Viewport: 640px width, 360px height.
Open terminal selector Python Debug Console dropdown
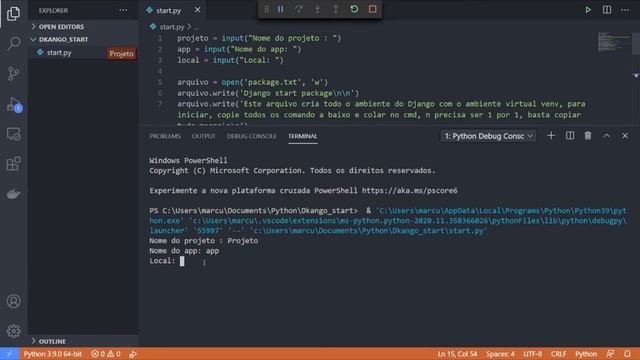click(489, 136)
